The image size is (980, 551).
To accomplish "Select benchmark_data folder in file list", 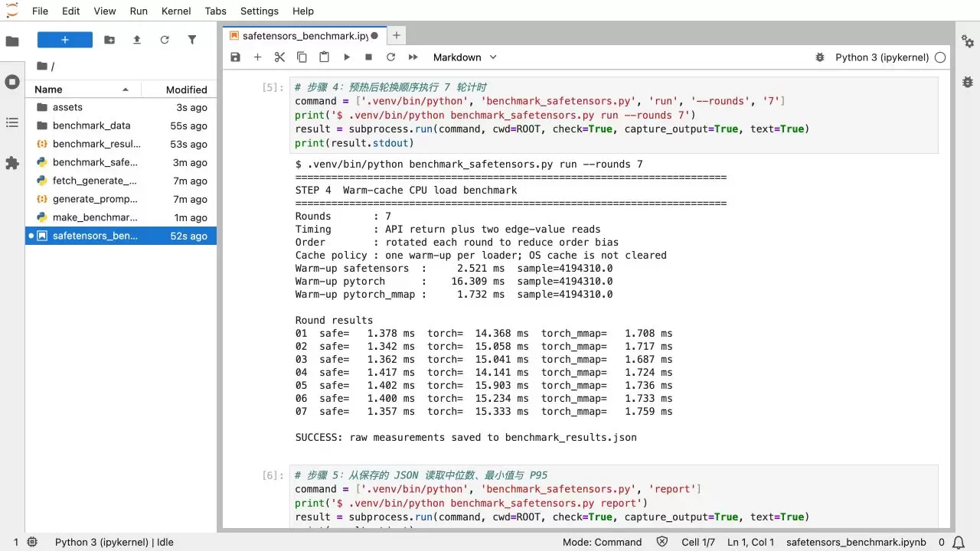I will click(121, 126).
